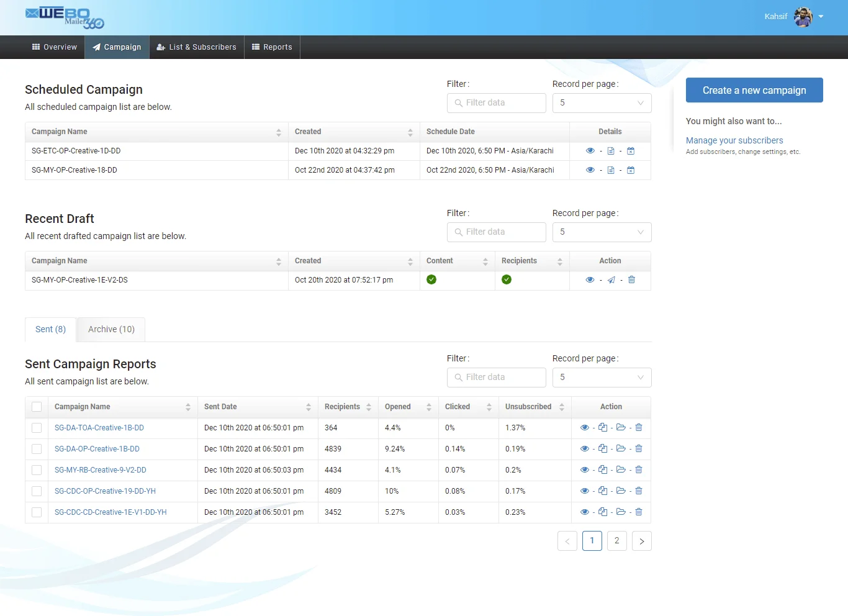The height and width of the screenshot is (616, 848).
Task: Select checkbox for SG-MY-RB-Creative-9-V2-DD row
Action: [37, 470]
